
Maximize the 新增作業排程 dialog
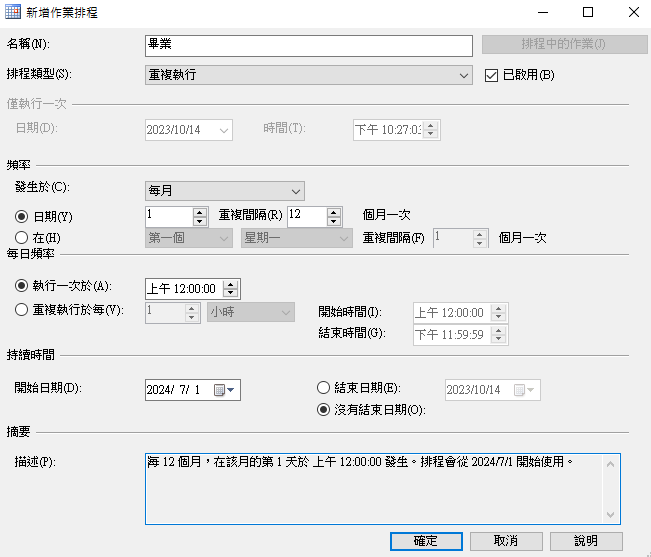pos(588,12)
